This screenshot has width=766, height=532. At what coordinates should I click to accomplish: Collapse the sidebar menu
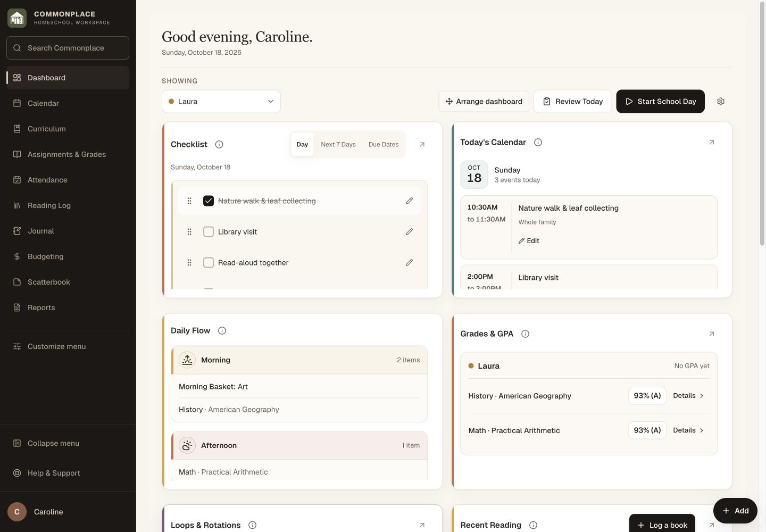[68, 443]
